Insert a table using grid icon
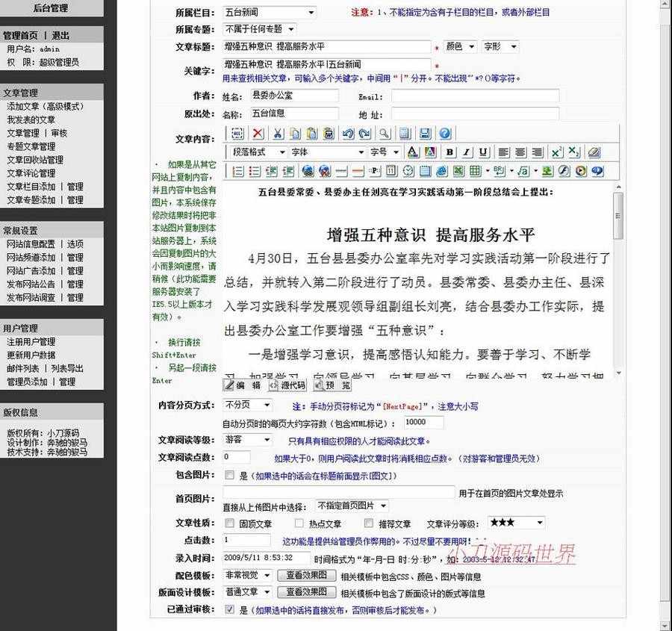Screen dimensions: 672x631 coord(475,171)
